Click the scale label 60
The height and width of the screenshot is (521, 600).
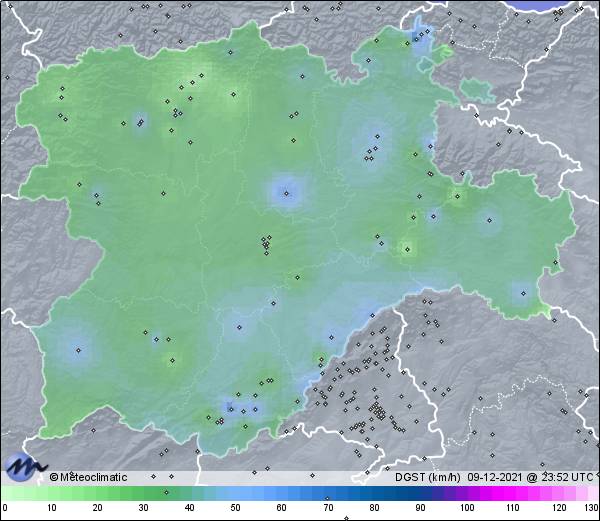click(282, 508)
